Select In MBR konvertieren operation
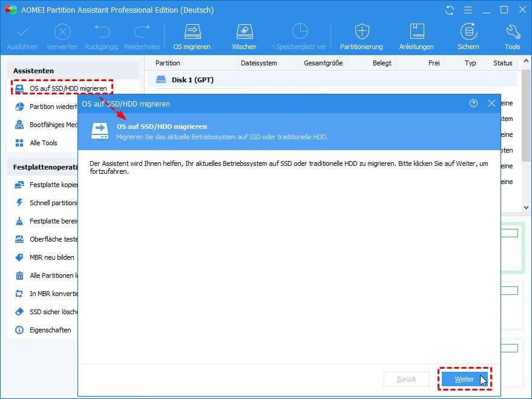 tap(46, 294)
